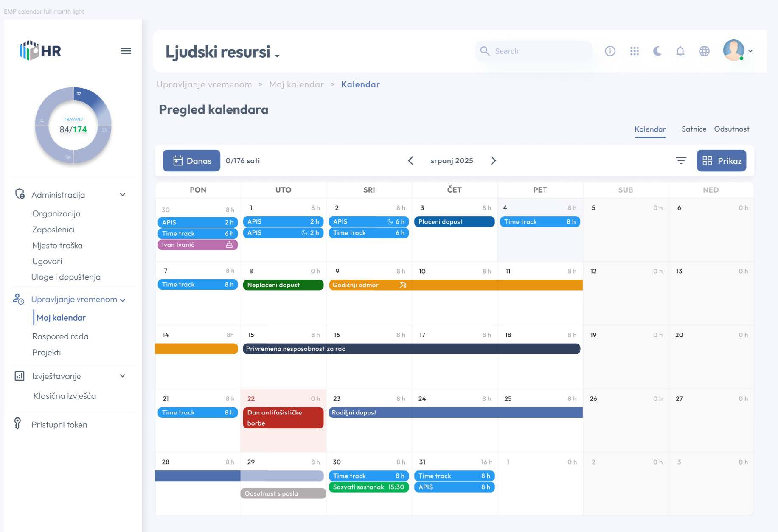Click the Danas button
The width and height of the screenshot is (778, 532).
pyautogui.click(x=191, y=160)
